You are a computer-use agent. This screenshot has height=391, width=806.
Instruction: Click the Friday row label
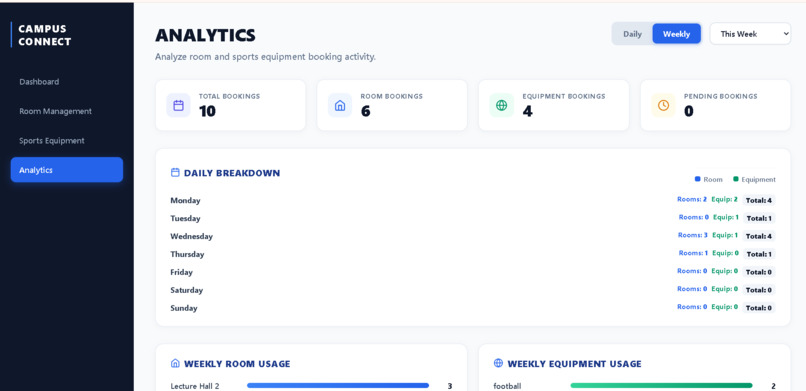[x=181, y=272]
